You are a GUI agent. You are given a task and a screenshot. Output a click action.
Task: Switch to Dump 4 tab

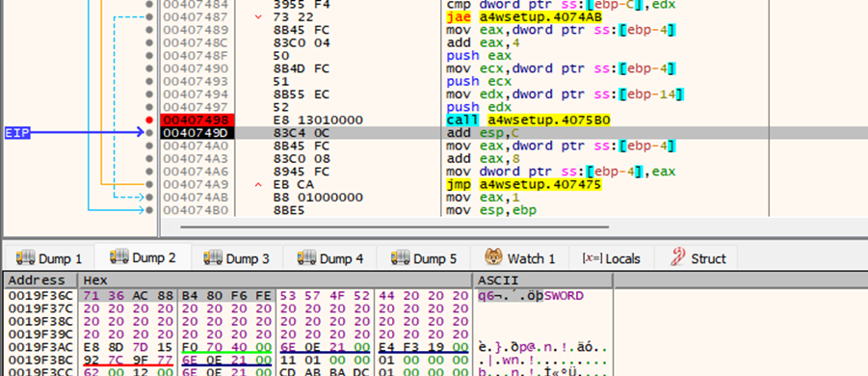[330, 258]
